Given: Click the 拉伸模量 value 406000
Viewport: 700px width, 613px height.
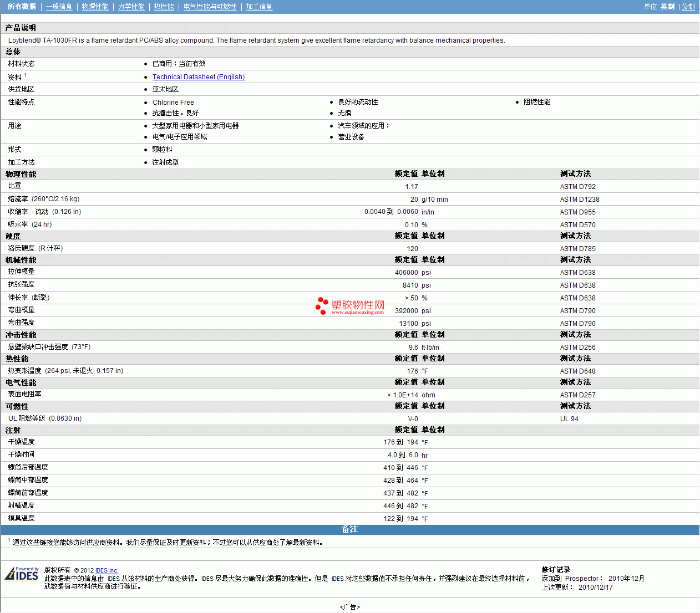Looking at the screenshot, I should 407,273.
